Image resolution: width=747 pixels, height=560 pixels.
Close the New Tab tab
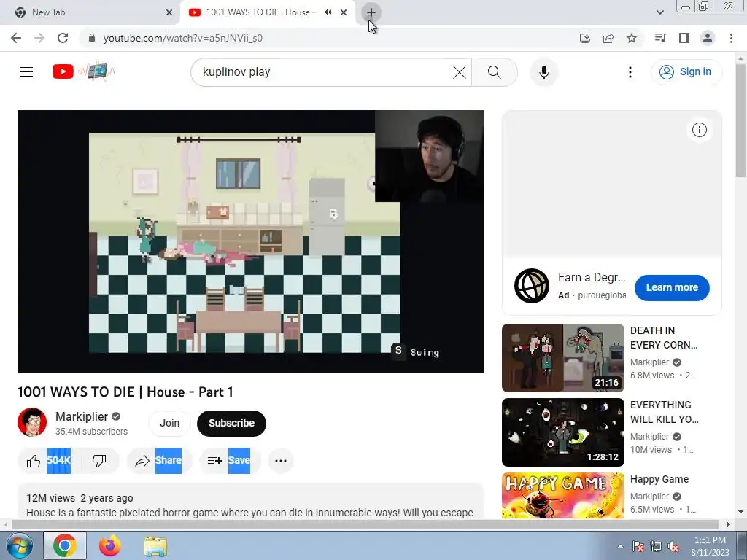pyautogui.click(x=169, y=13)
